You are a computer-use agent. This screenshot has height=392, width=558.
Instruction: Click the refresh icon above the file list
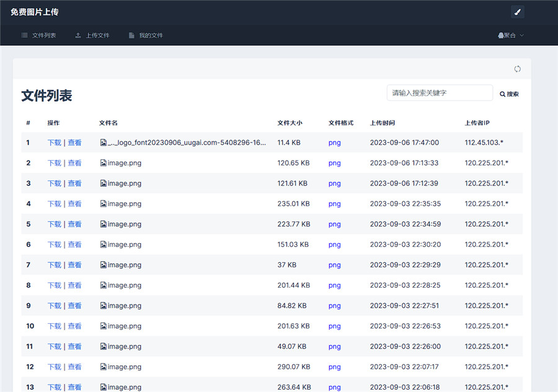pyautogui.click(x=517, y=69)
